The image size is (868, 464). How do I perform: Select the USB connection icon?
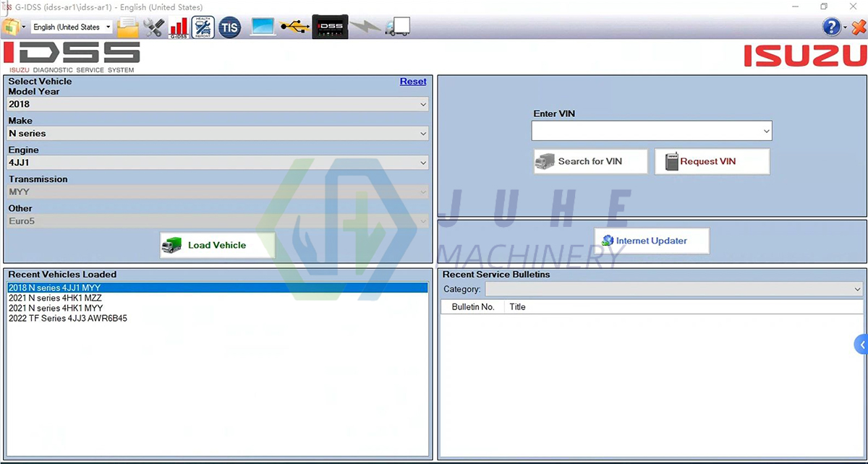pos(297,27)
